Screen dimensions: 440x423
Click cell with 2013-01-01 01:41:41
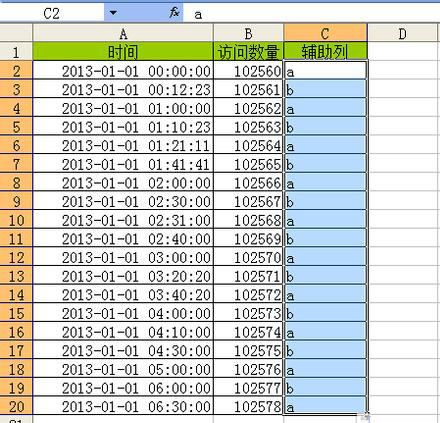click(123, 164)
